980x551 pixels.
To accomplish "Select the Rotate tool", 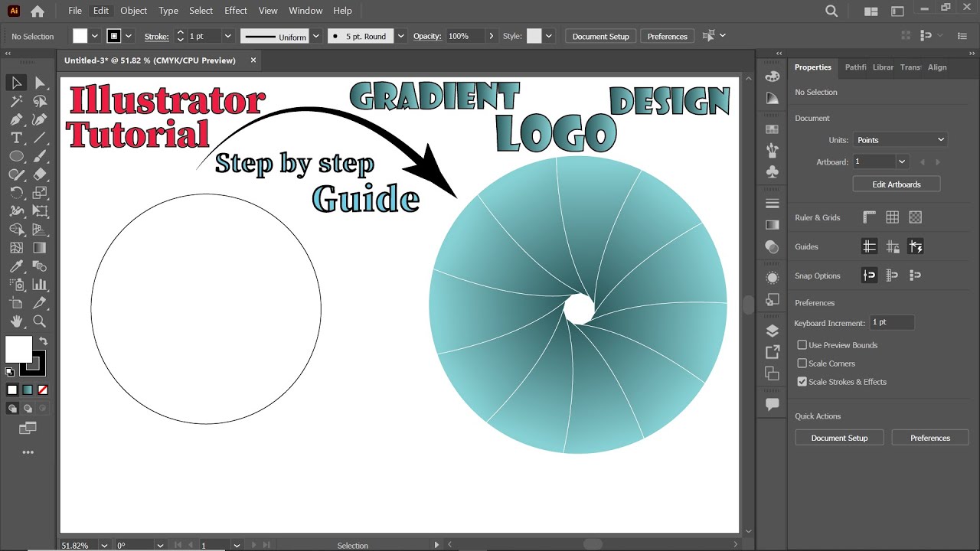I will point(16,193).
